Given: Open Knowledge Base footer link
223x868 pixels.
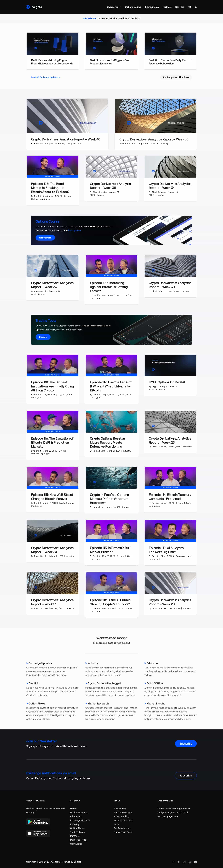Looking at the screenshot, I should pyautogui.click(x=123, y=832).
